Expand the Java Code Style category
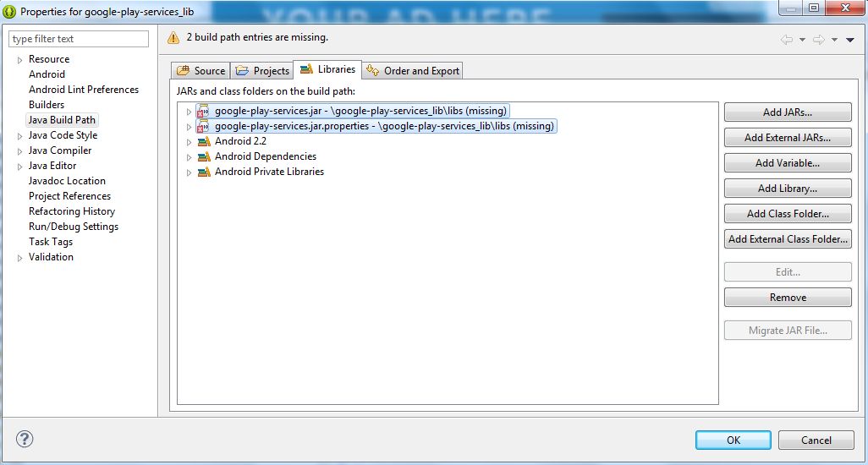 (20, 136)
